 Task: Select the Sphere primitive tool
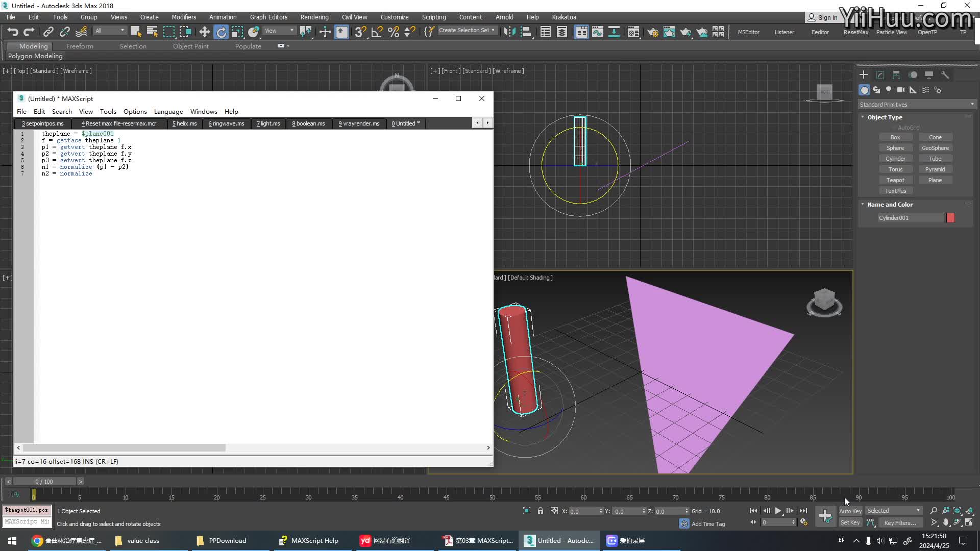[x=895, y=147]
